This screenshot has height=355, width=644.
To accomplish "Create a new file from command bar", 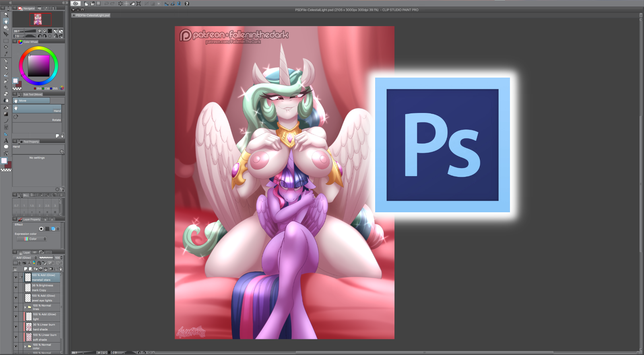I will (86, 4).
